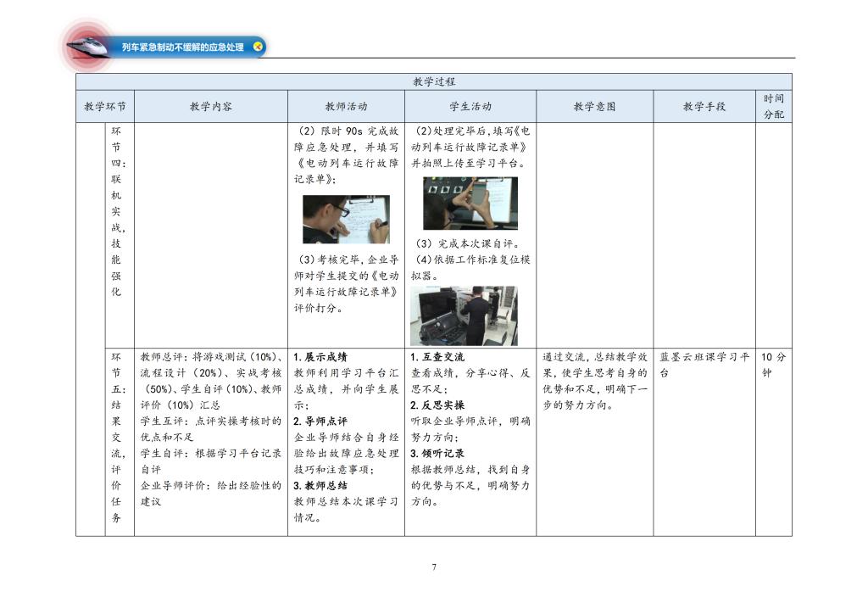
Task: Select the 教学环节 column header
Action: coord(105,107)
